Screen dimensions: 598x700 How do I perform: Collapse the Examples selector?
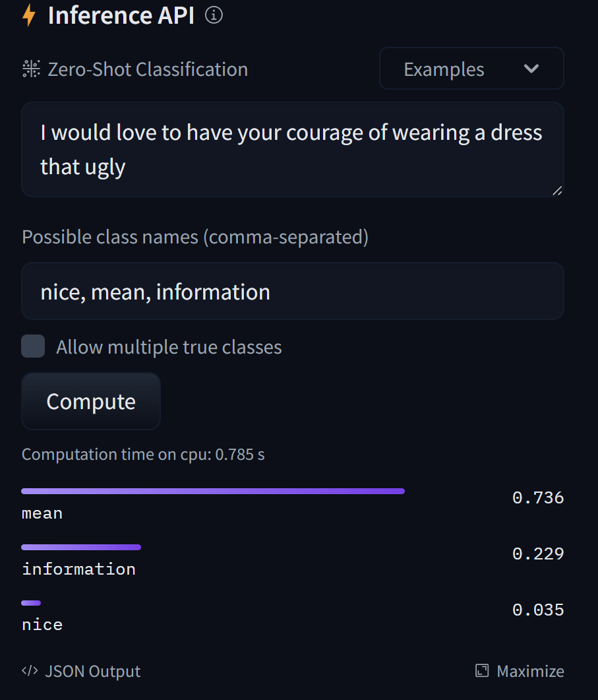pos(471,69)
